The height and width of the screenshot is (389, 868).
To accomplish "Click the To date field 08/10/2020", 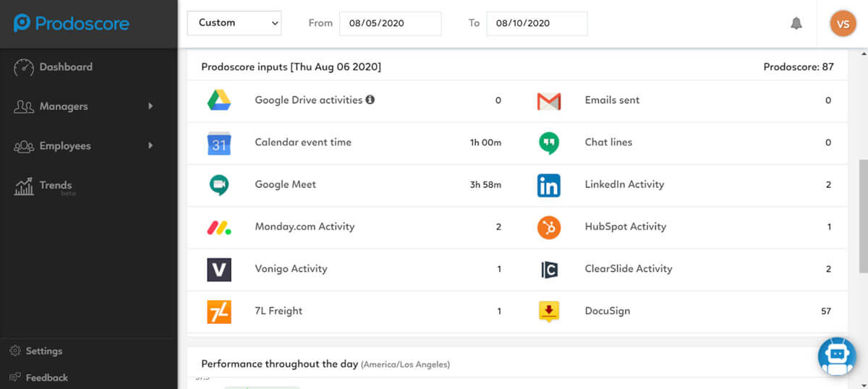I will pos(537,23).
